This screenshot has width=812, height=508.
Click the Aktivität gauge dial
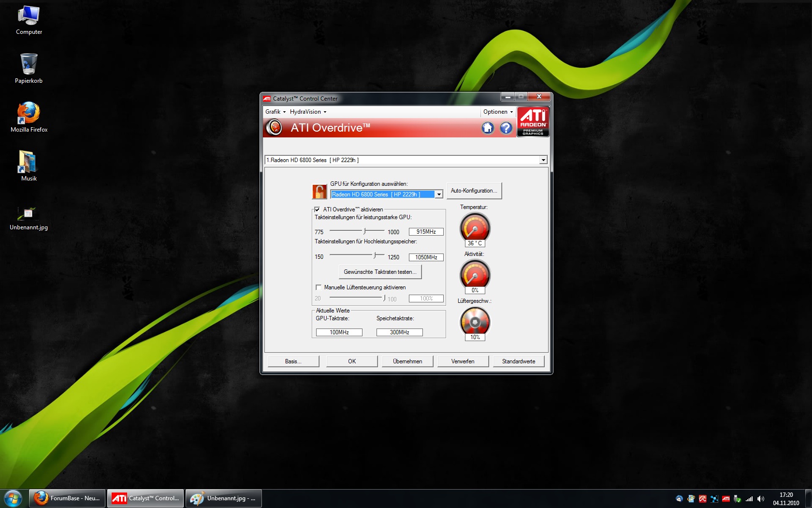(x=475, y=274)
